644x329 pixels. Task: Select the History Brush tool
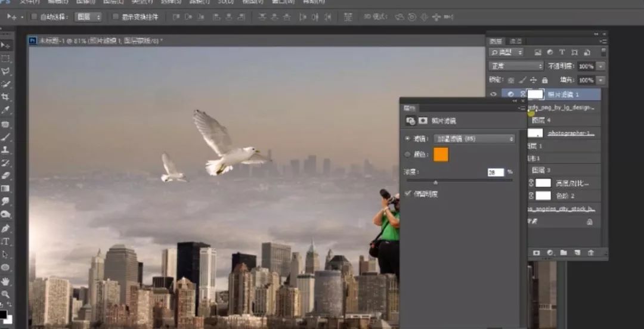(6, 163)
